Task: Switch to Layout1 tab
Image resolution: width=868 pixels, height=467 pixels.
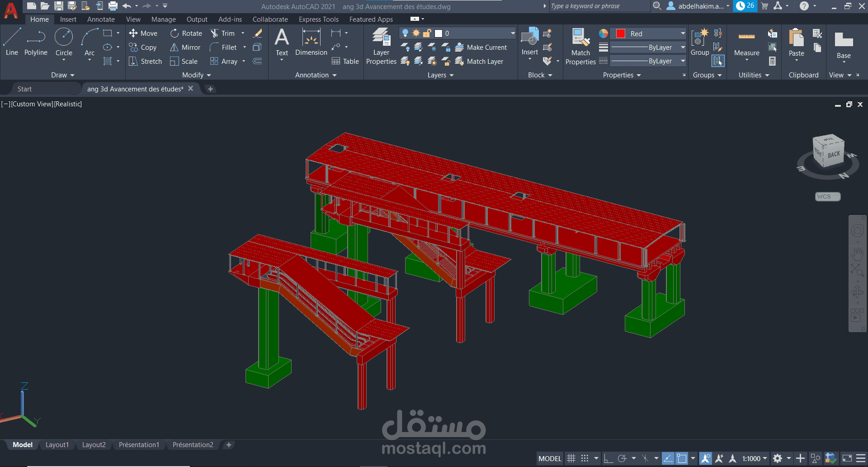Action: [x=57, y=445]
